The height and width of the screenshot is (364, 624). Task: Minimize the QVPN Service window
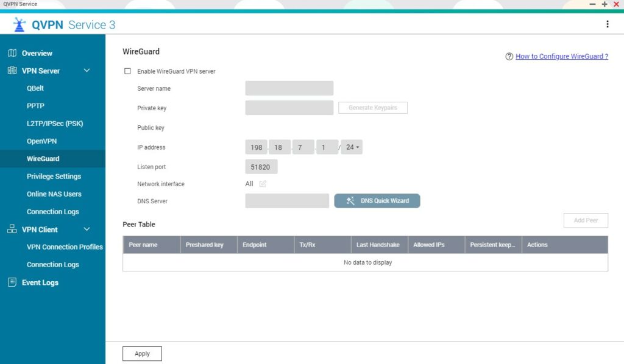click(592, 4)
